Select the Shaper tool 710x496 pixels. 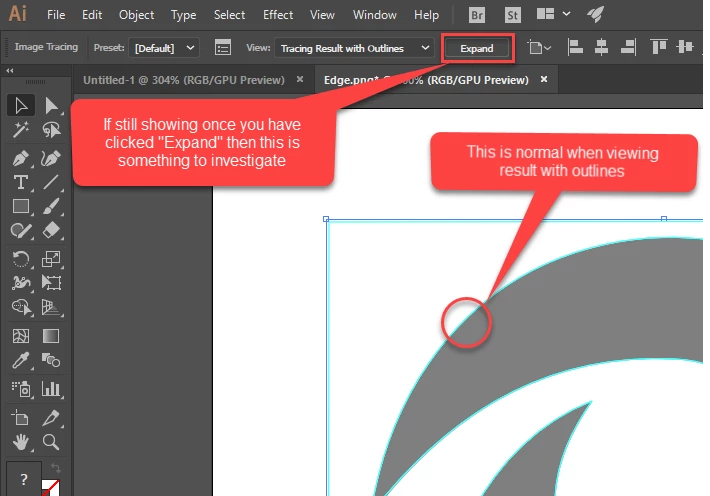click(21, 231)
